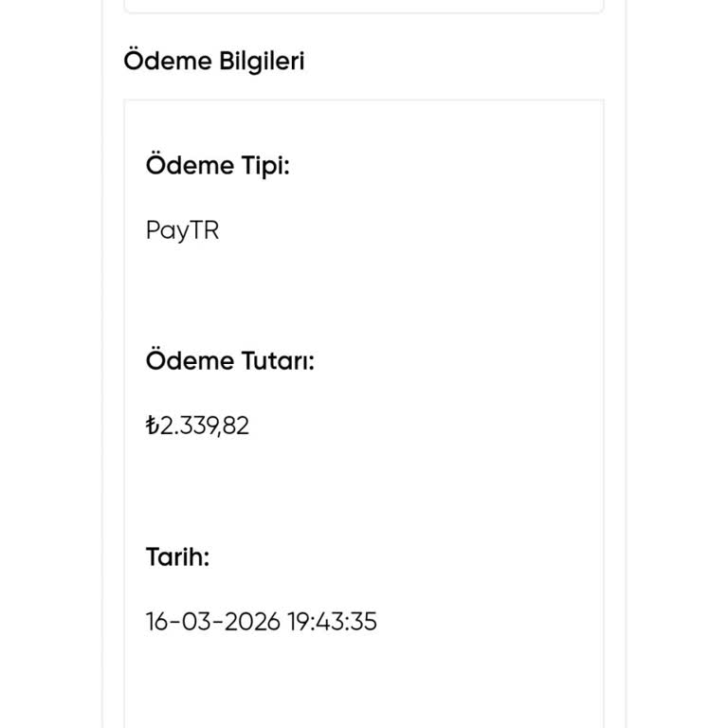Click the 16-03-2026 date value

[x=213, y=622]
